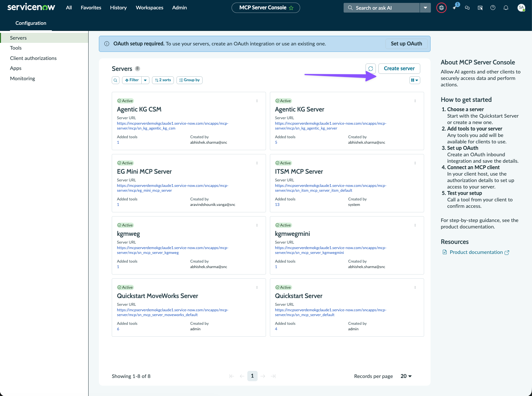Open the Workspaces menu
Viewport: 532px width, 396px height.
click(149, 8)
